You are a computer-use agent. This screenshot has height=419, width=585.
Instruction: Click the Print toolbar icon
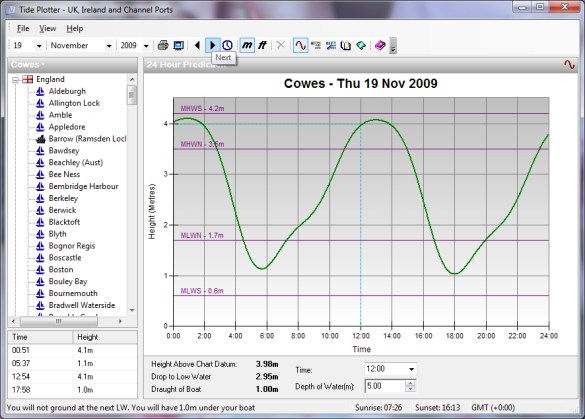163,46
